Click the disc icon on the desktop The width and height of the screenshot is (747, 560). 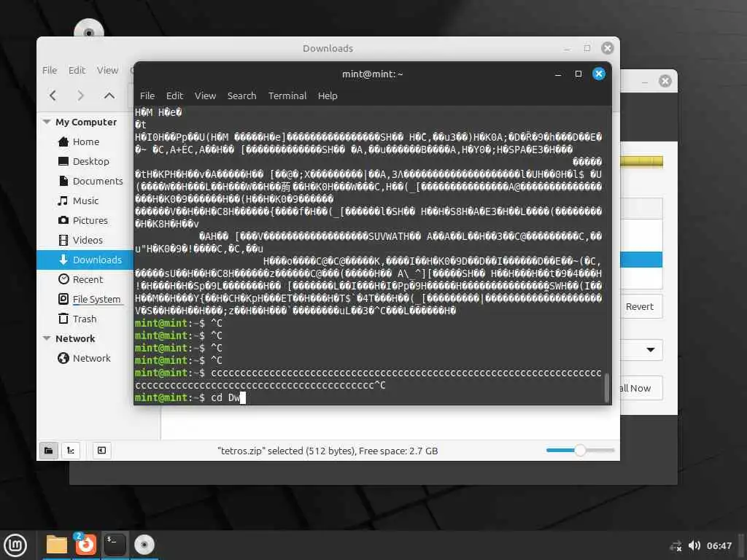[88, 28]
